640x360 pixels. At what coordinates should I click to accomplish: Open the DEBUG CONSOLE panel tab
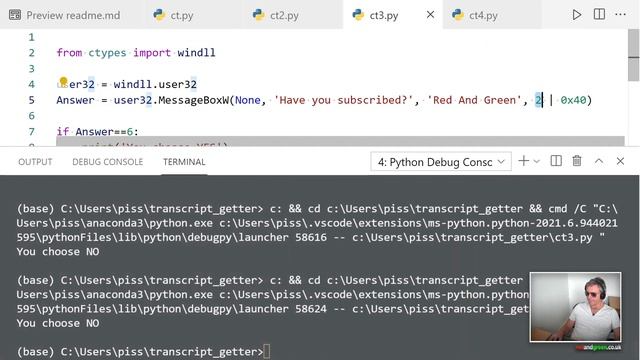[108, 162]
